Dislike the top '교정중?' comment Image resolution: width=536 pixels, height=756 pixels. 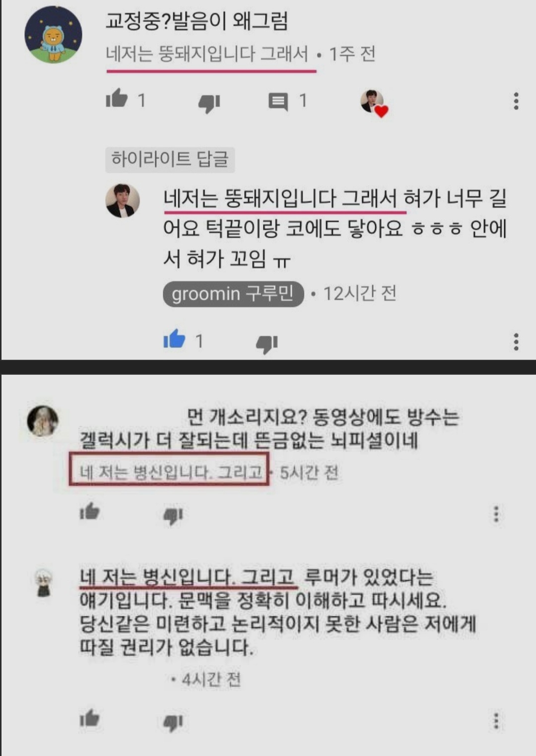click(x=209, y=103)
